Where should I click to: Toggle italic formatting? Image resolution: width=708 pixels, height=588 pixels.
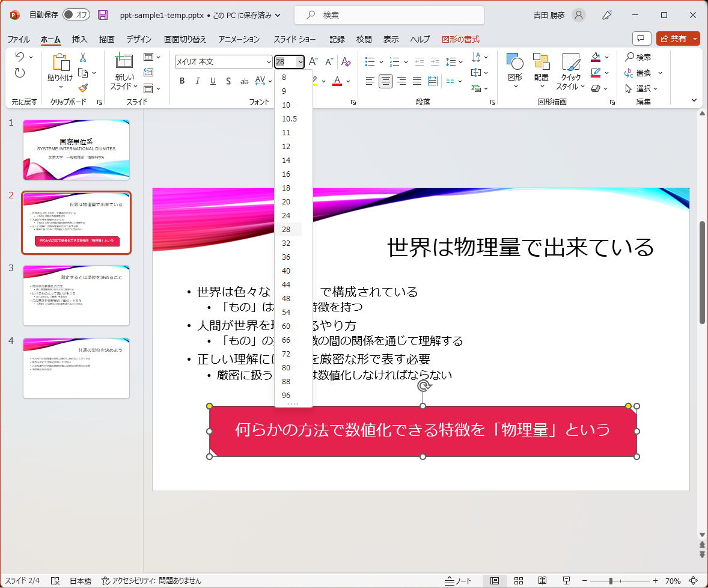point(197,80)
